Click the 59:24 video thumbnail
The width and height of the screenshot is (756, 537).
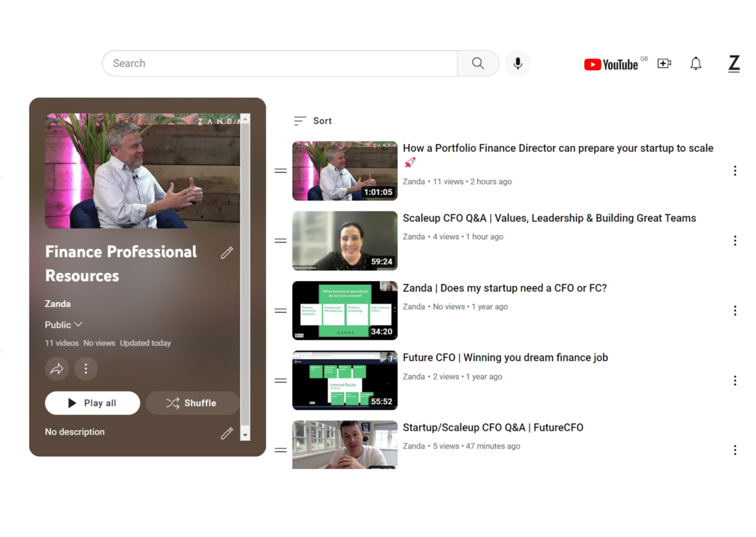click(345, 241)
